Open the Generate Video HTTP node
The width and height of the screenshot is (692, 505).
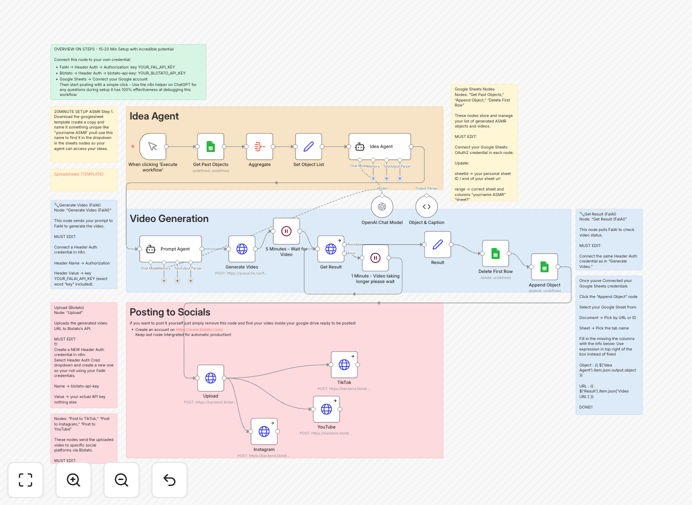tap(242, 249)
